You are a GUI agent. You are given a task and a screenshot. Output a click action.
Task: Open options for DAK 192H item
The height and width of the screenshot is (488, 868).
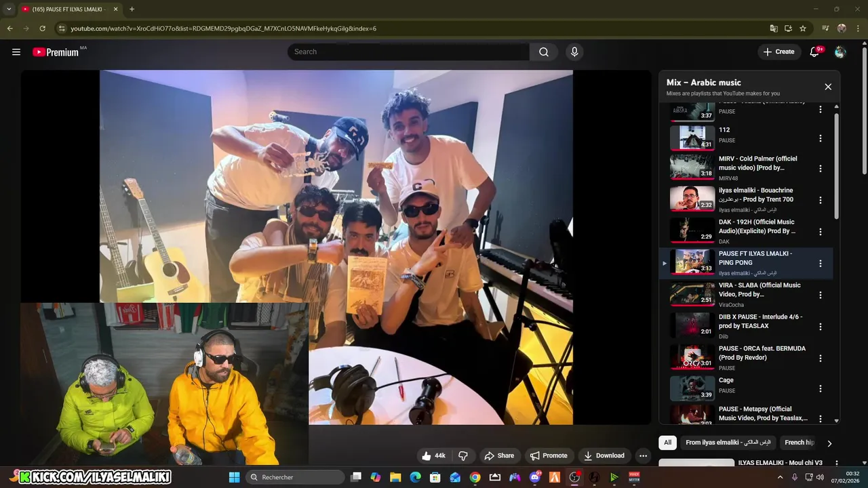pyautogui.click(x=820, y=232)
